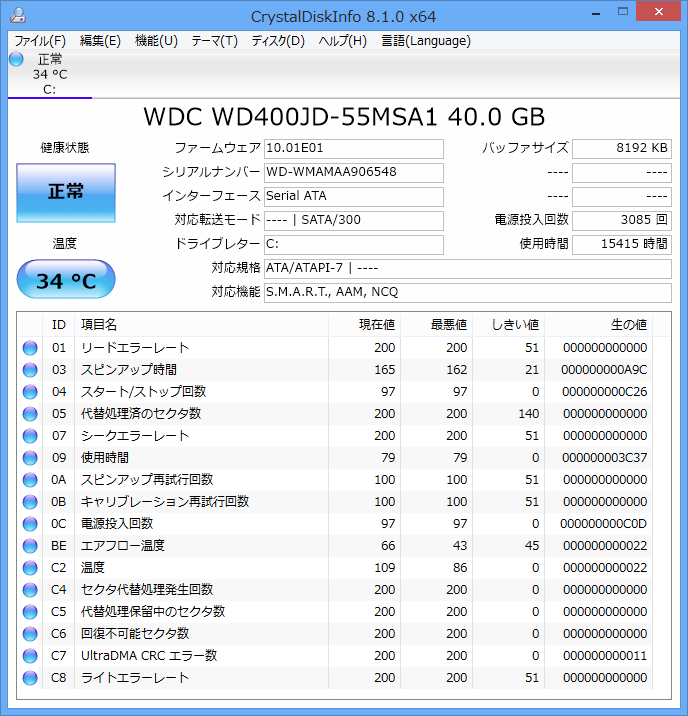Click raw value 000000000A9C in スピンアップ時間 row
This screenshot has width=688, height=716.
[x=604, y=370]
